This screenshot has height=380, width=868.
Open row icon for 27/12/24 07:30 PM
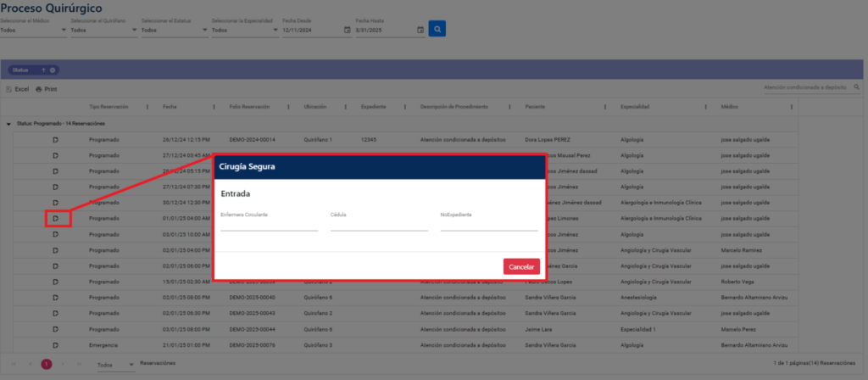tap(55, 187)
